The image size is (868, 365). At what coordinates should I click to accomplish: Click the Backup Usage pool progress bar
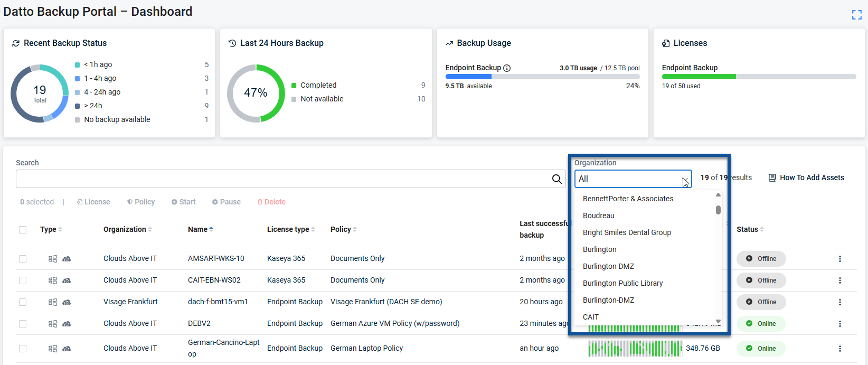pyautogui.click(x=542, y=77)
